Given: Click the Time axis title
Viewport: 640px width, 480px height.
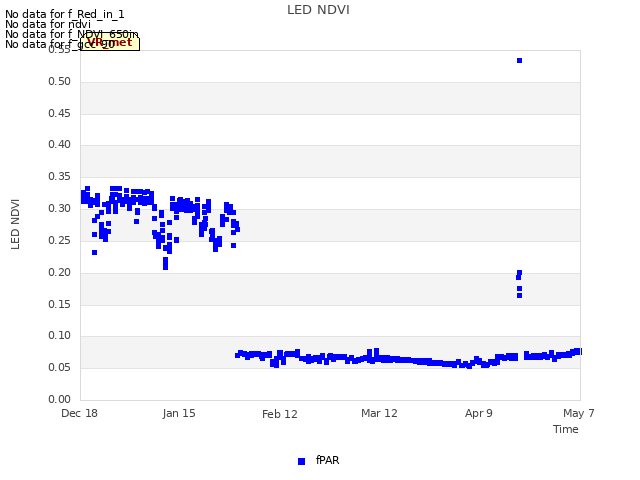Looking at the screenshot, I should point(566,429).
